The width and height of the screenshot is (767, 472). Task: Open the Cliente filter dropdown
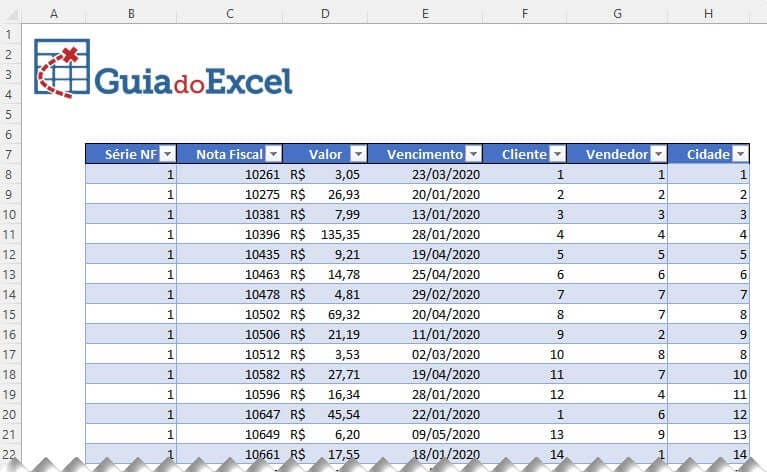tap(558, 154)
